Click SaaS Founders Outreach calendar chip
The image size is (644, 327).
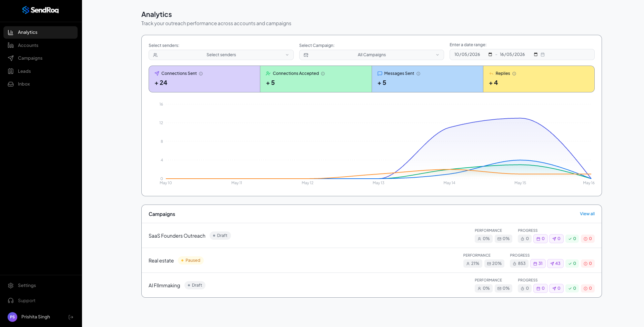coord(541,239)
